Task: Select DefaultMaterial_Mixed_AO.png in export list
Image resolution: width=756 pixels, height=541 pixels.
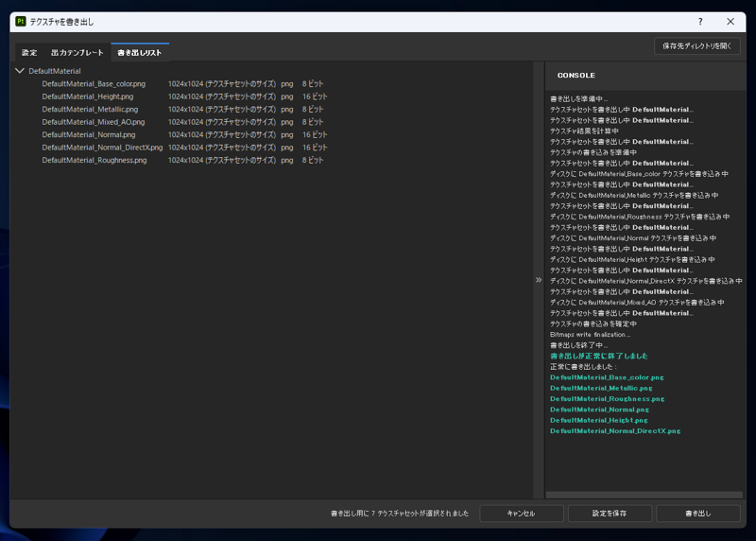Action: (93, 122)
